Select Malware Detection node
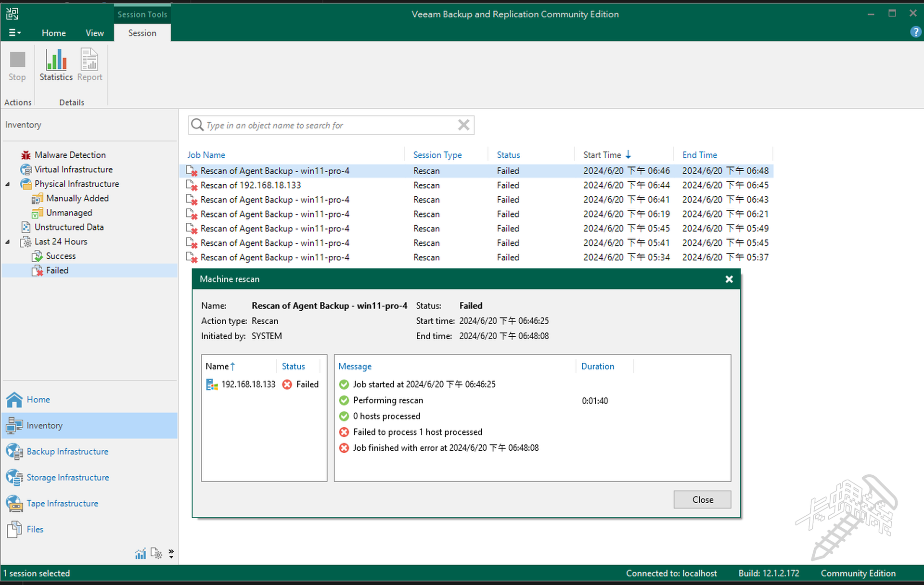The height and width of the screenshot is (585, 924). [x=70, y=155]
